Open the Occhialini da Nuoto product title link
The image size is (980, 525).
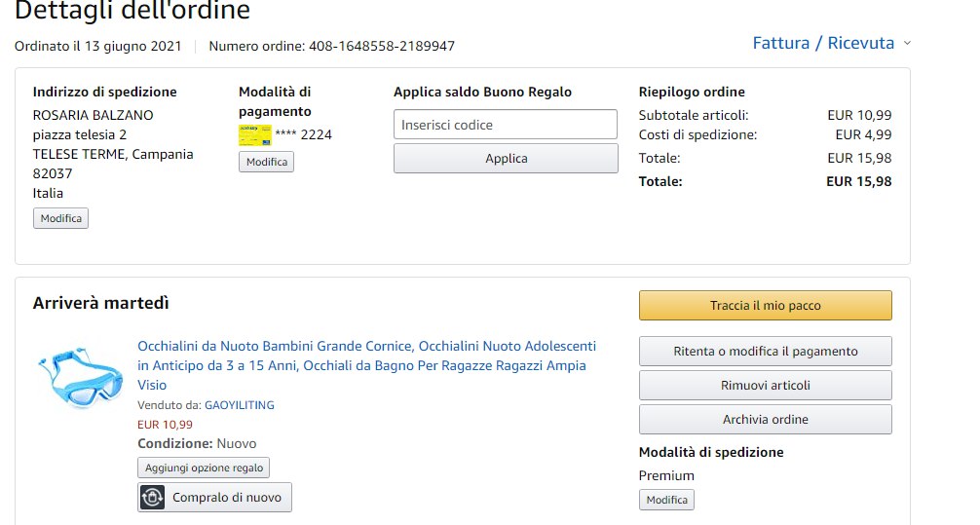pos(366,356)
